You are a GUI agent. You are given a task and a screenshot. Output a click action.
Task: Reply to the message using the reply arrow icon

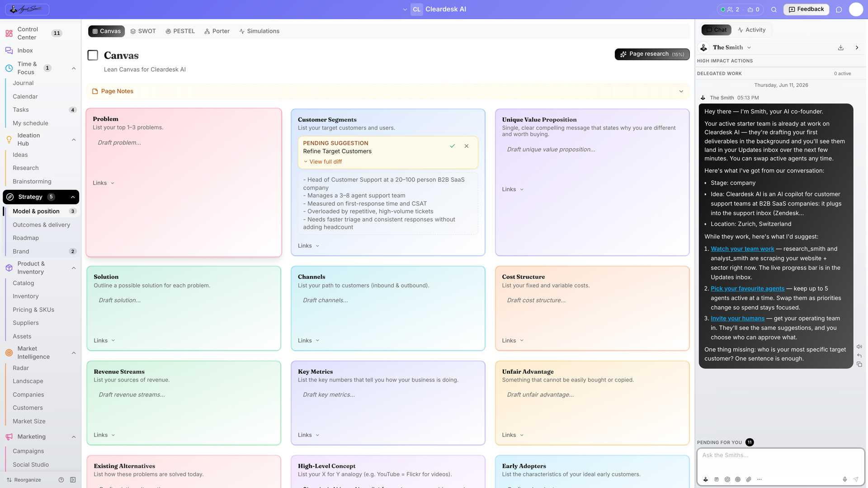coord(859,356)
